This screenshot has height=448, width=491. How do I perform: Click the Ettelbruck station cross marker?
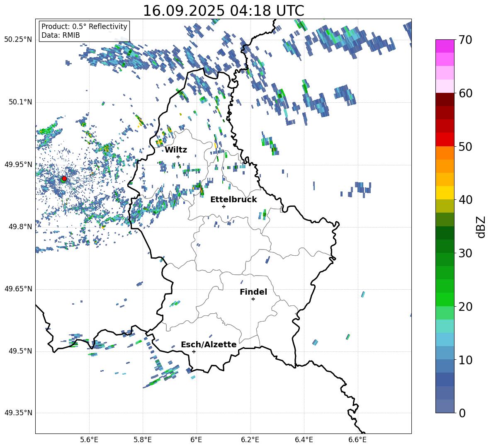pos(224,206)
